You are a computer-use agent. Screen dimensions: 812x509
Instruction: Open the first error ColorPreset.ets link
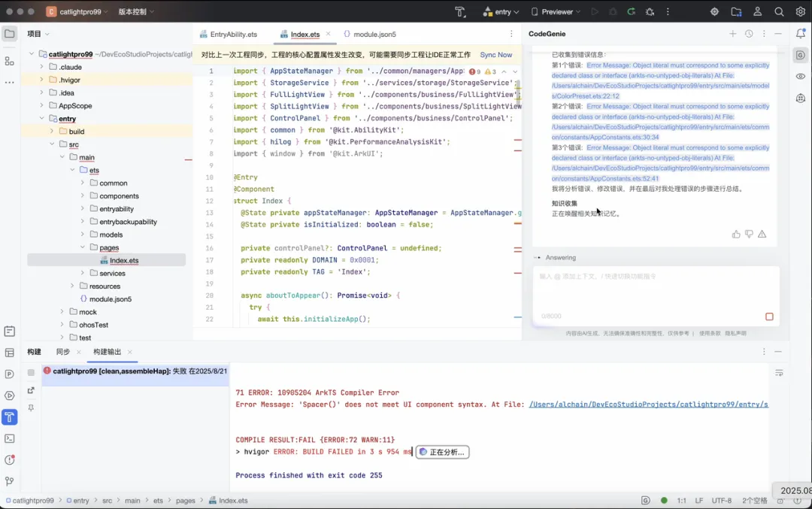(x=660, y=80)
